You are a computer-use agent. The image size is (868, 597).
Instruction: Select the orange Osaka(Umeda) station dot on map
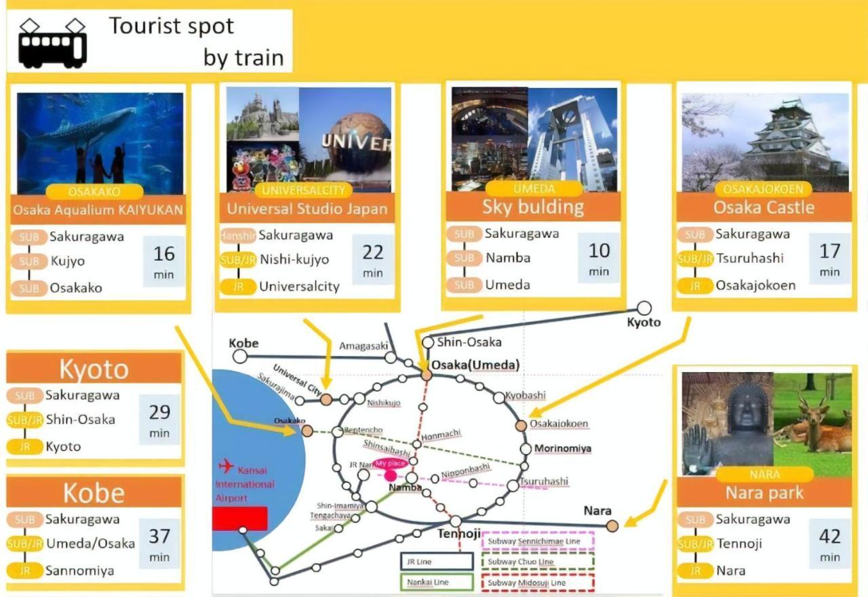coord(426,375)
